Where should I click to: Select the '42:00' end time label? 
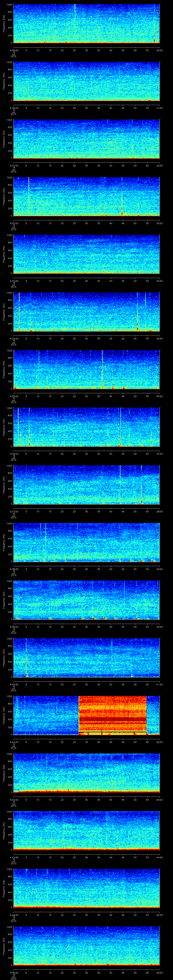click(159, 742)
